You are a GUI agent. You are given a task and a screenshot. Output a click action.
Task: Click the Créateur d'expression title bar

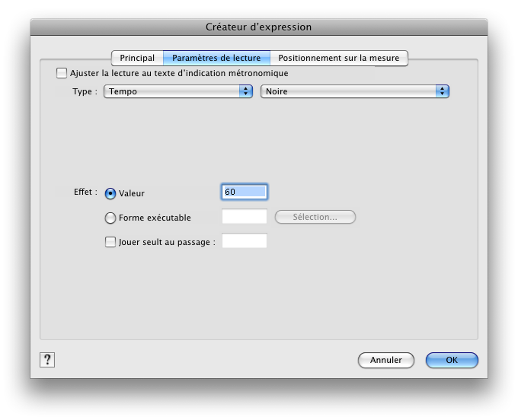[x=259, y=27]
